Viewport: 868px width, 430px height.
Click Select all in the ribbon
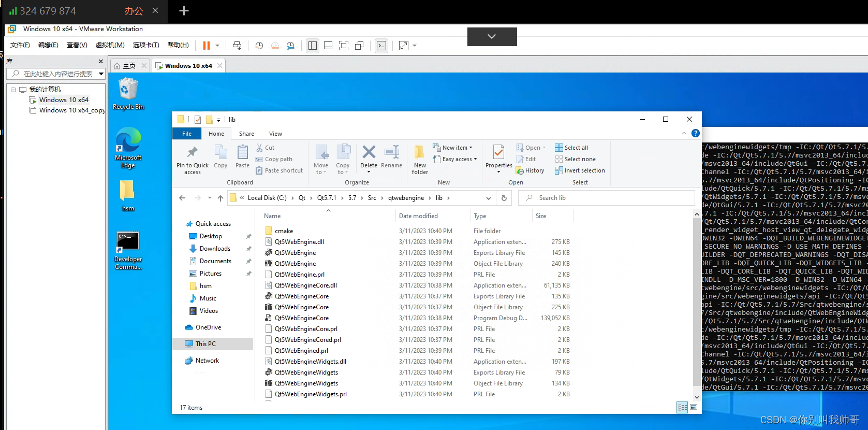[x=571, y=148]
